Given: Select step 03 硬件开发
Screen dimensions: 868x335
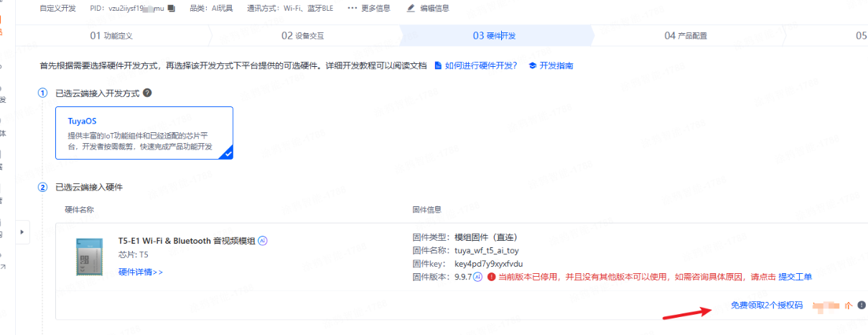Looking at the screenshot, I should [494, 35].
